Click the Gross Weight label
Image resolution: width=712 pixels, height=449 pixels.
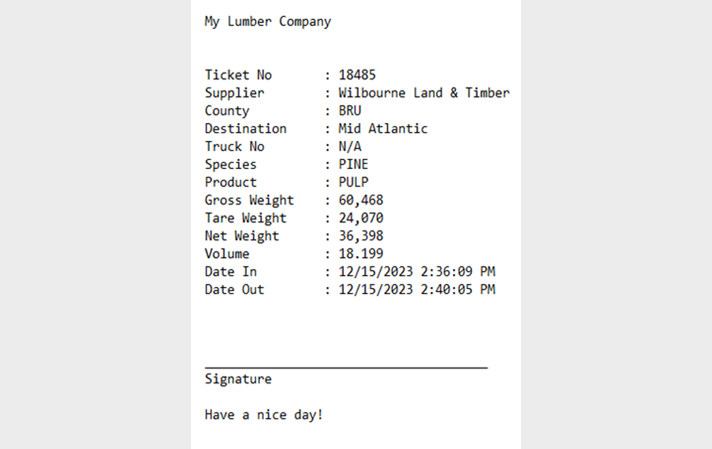(249, 200)
